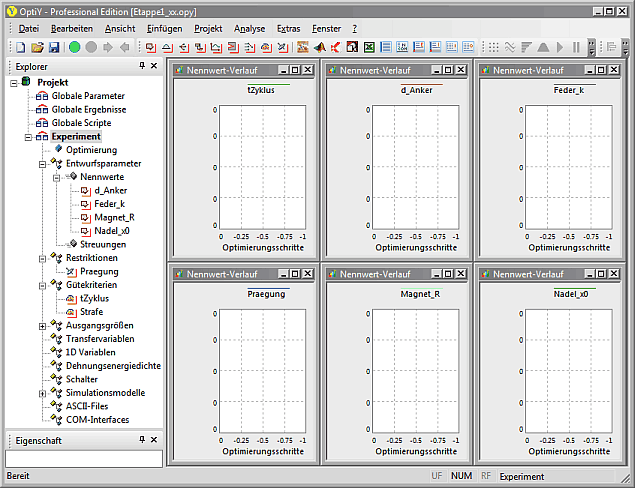635x488 pixels.
Task: Expand the Ausgangsgrößen node
Action: point(42,325)
